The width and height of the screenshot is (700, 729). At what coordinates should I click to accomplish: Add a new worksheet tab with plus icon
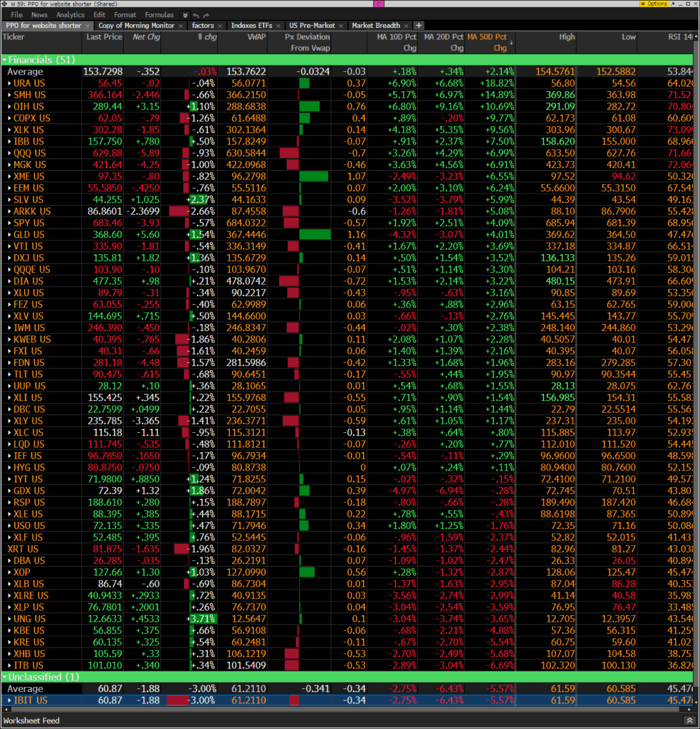419,26
